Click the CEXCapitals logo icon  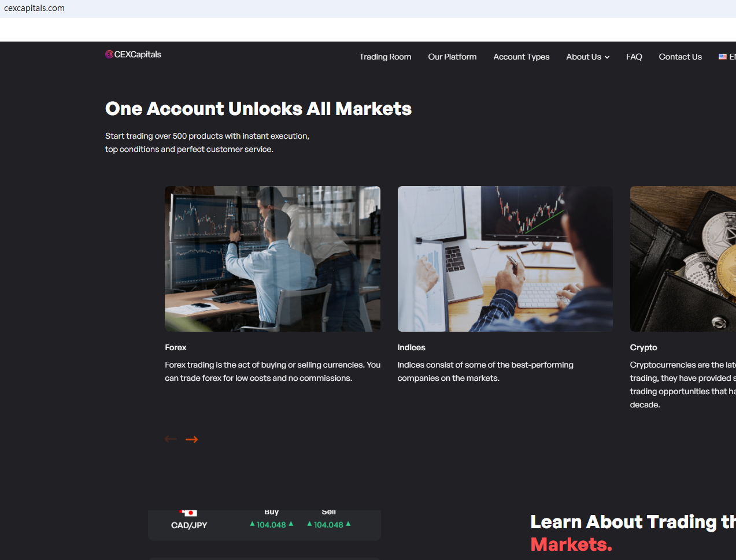109,54
